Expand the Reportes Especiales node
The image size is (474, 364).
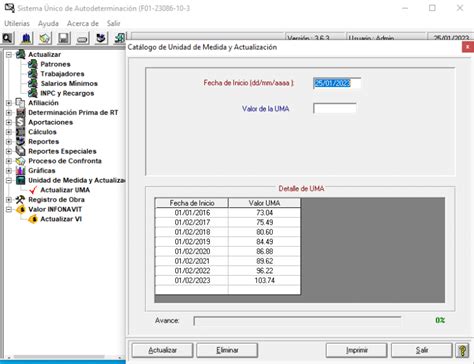pyautogui.click(x=9, y=151)
